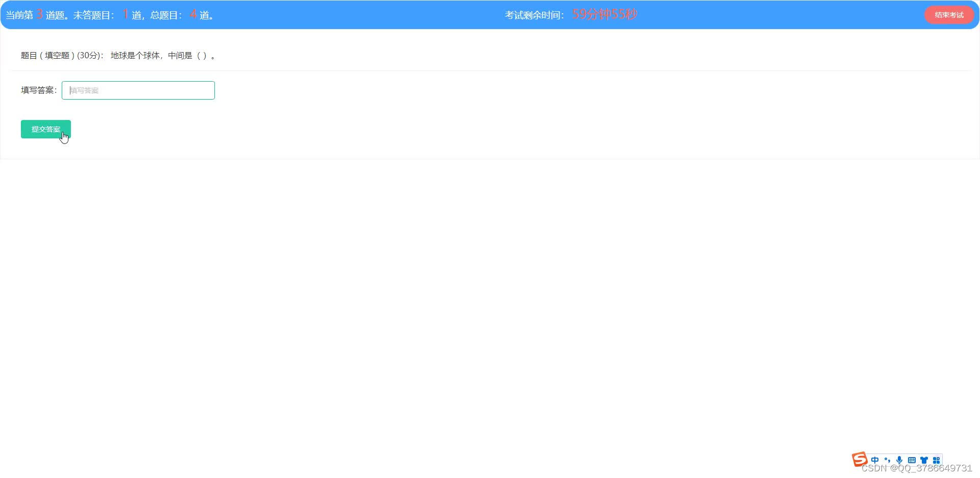Image resolution: width=980 pixels, height=478 pixels.
Task: Click the total question count 4
Action: pyautogui.click(x=193, y=14)
